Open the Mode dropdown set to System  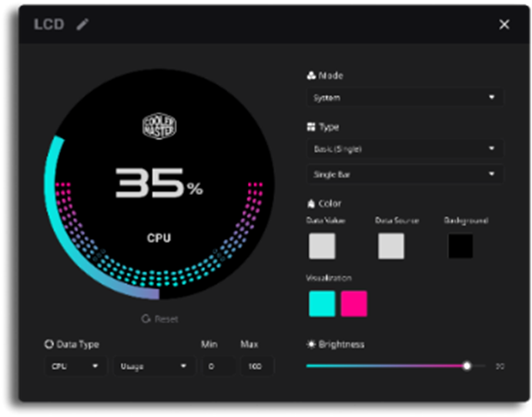pos(404,98)
